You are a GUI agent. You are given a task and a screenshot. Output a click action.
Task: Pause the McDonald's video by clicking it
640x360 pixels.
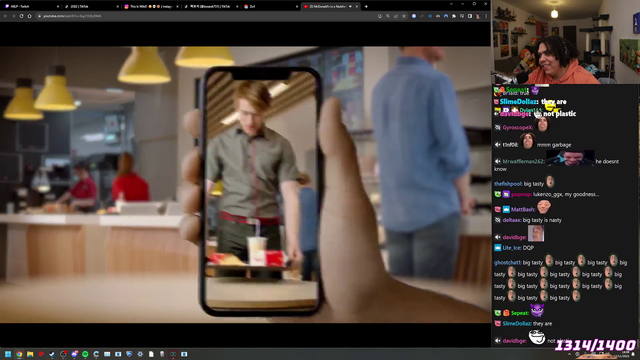245,184
